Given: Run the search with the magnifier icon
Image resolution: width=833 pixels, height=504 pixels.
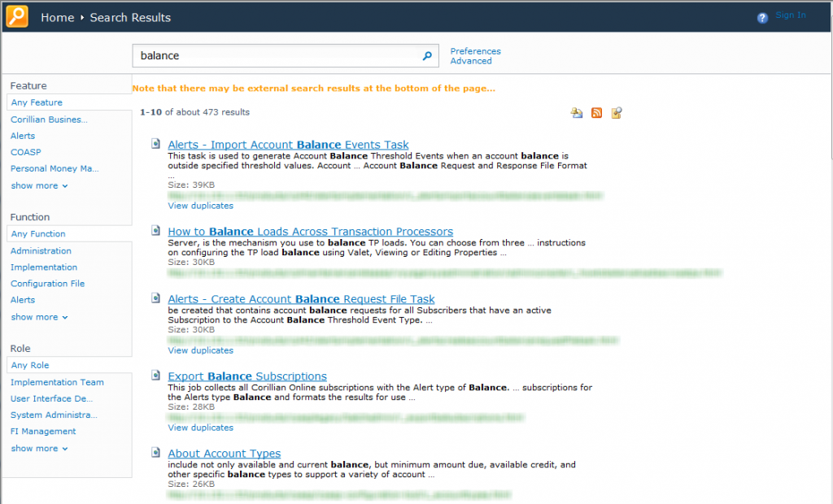Looking at the screenshot, I should [x=427, y=56].
